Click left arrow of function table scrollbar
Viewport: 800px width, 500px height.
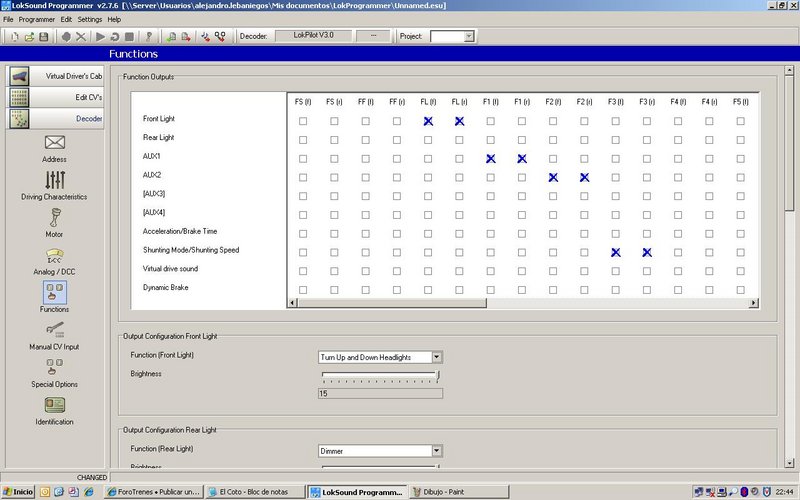tap(292, 303)
